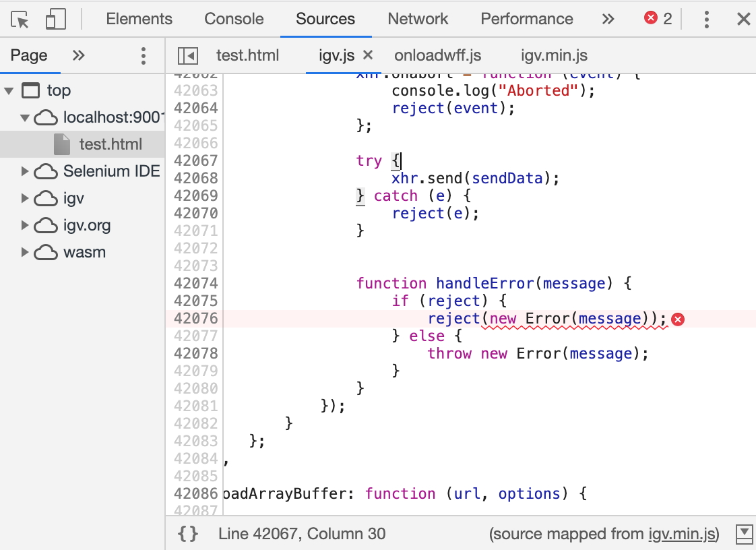Open the 2-errors counter badge
Image resolution: width=756 pixels, height=550 pixels.
pos(655,19)
